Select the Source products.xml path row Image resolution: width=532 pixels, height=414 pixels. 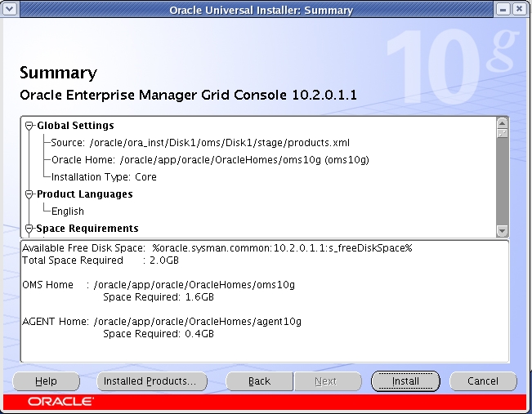(x=200, y=143)
